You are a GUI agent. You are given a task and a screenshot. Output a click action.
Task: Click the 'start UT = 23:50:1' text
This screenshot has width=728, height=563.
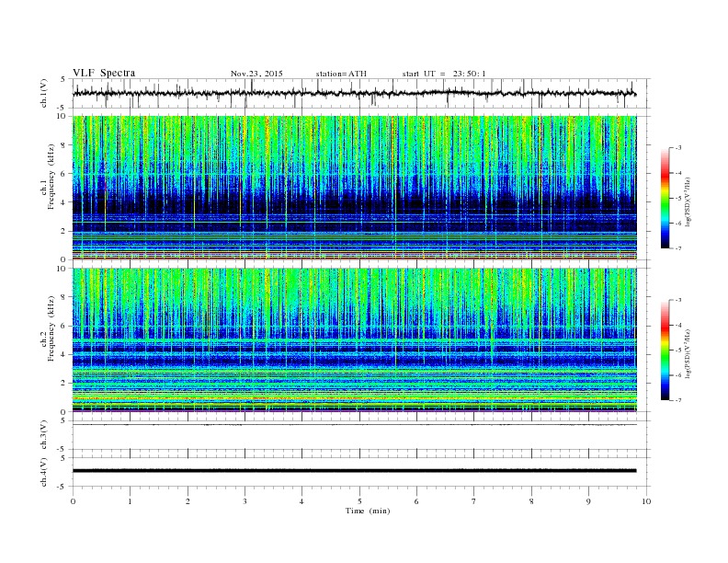[x=444, y=74]
